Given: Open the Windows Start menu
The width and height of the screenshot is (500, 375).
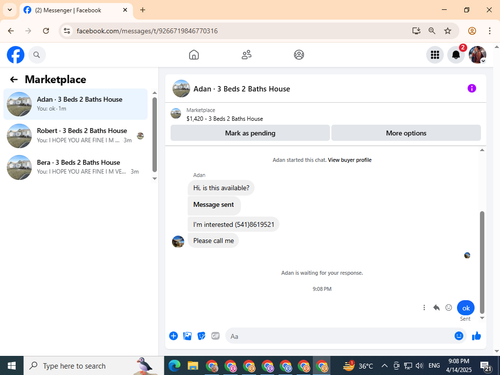Looking at the screenshot, I should (x=12, y=366).
